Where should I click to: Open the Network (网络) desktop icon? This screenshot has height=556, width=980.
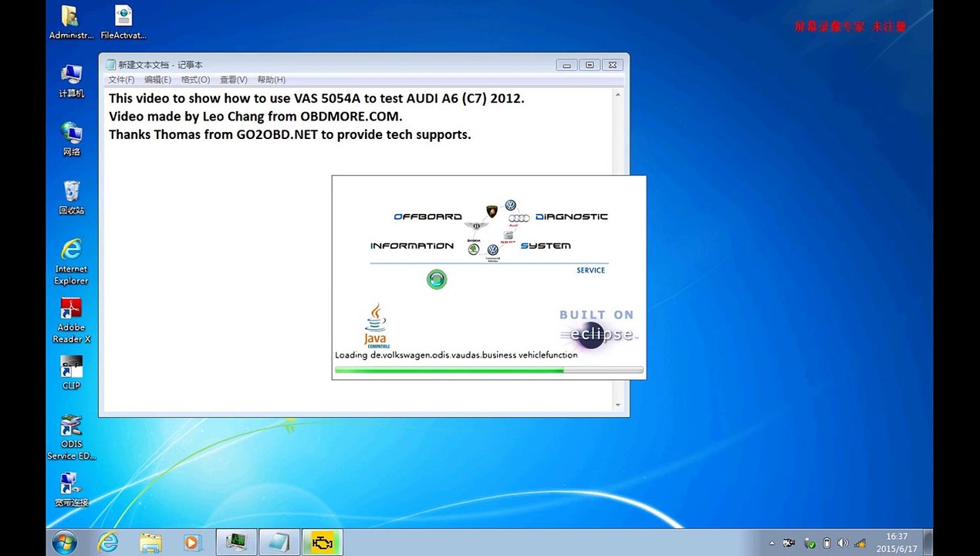[x=71, y=139]
